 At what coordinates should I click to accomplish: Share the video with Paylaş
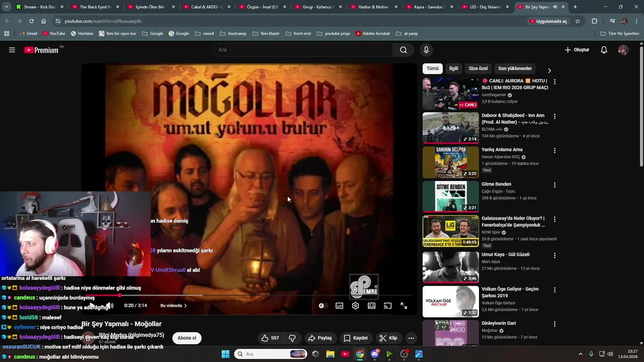click(320, 338)
